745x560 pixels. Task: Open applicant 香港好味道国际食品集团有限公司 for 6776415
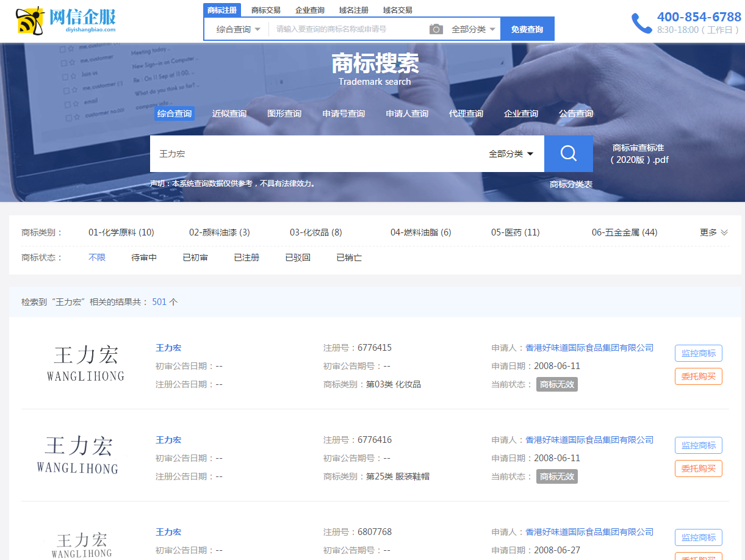pos(589,348)
